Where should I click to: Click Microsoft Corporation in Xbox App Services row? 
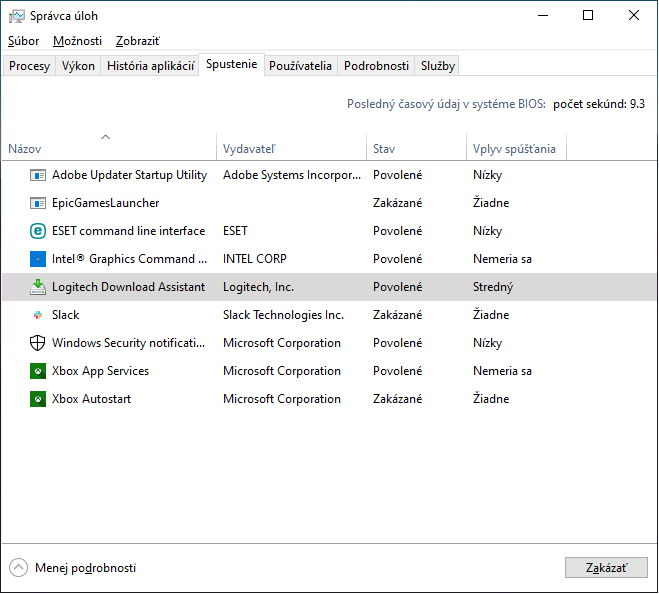pos(282,371)
